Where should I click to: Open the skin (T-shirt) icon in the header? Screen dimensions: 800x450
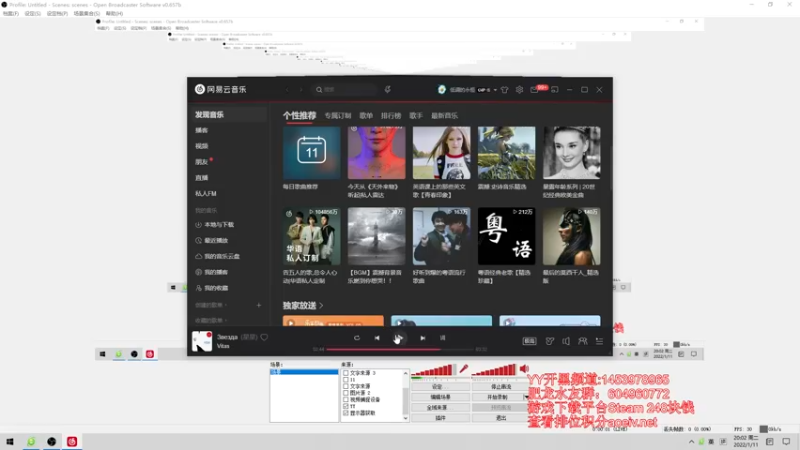(x=505, y=90)
